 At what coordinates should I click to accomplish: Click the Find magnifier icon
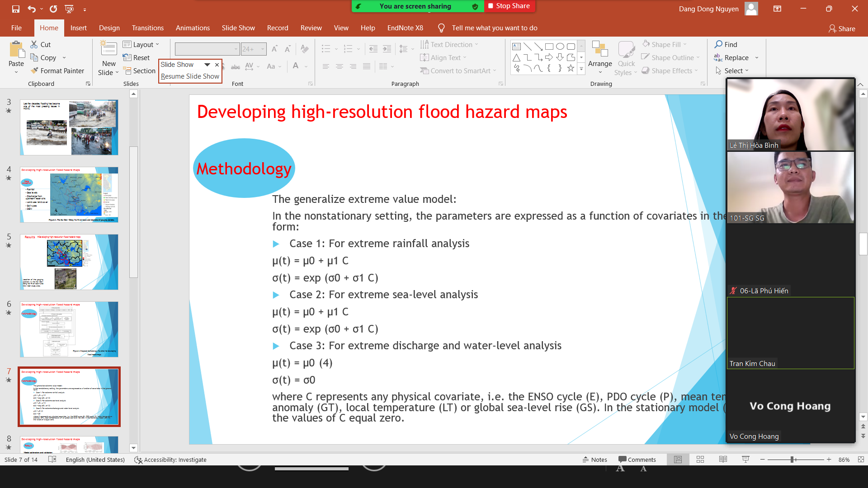[x=718, y=44]
